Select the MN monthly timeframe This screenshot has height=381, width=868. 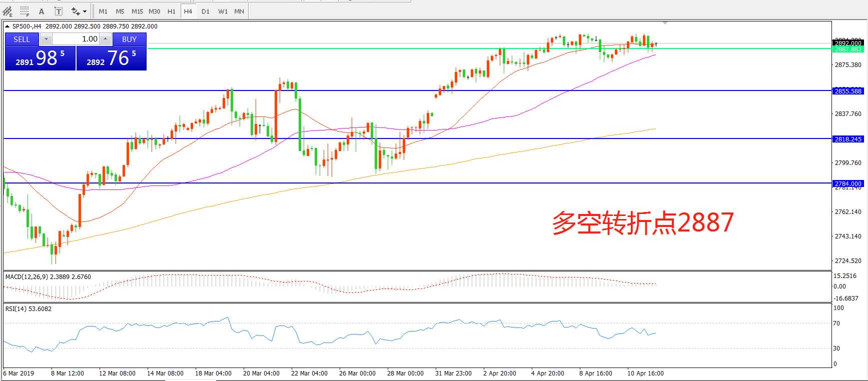point(239,11)
